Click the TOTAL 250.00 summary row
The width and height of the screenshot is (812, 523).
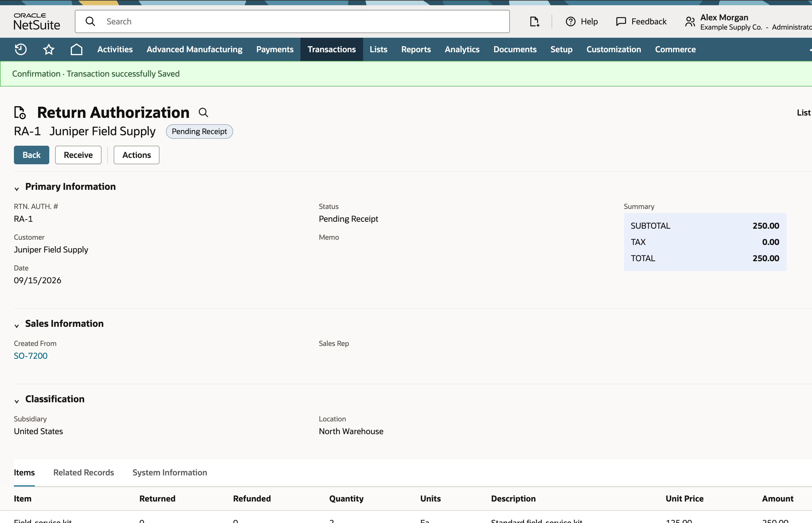click(705, 258)
